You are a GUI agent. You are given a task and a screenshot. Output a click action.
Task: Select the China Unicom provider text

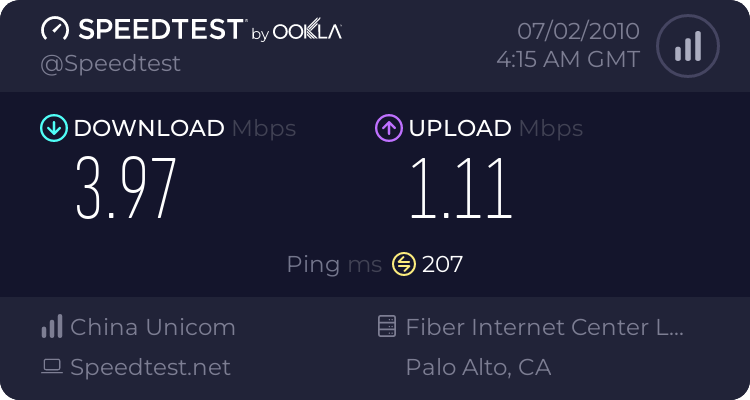click(153, 327)
